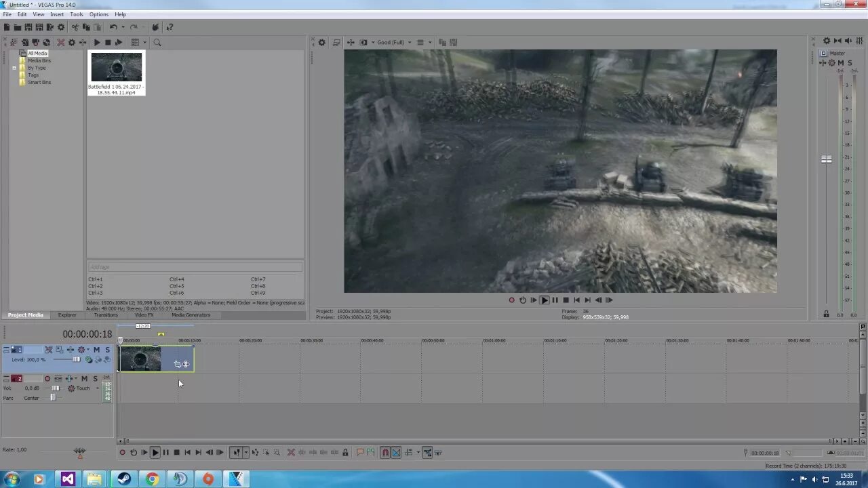Screen dimensions: 868x488
Task: Cut selection with scissors icon
Action: click(75, 27)
